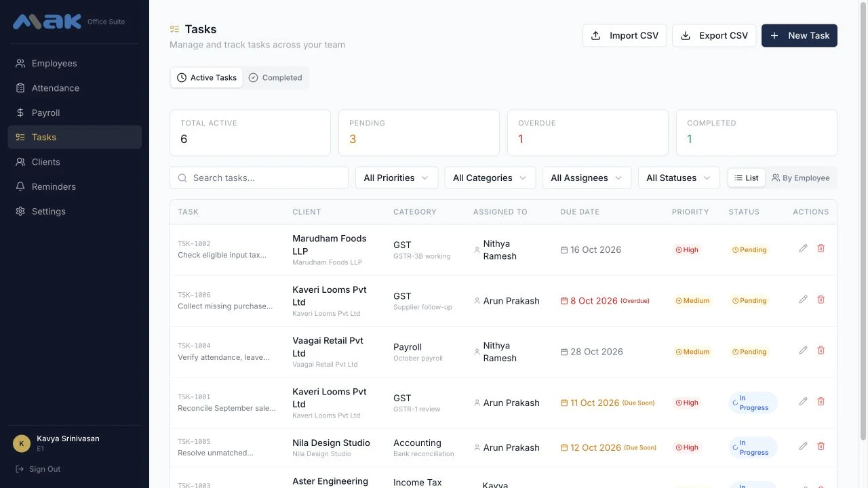Open Reminders in the sidebar
This screenshot has width=868, height=488.
(75, 186)
